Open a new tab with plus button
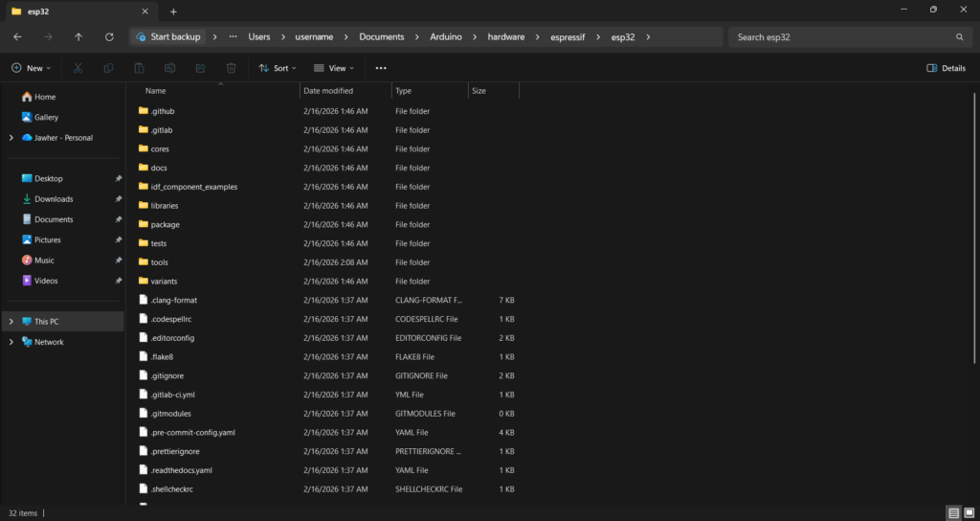980x521 pixels. (x=173, y=11)
